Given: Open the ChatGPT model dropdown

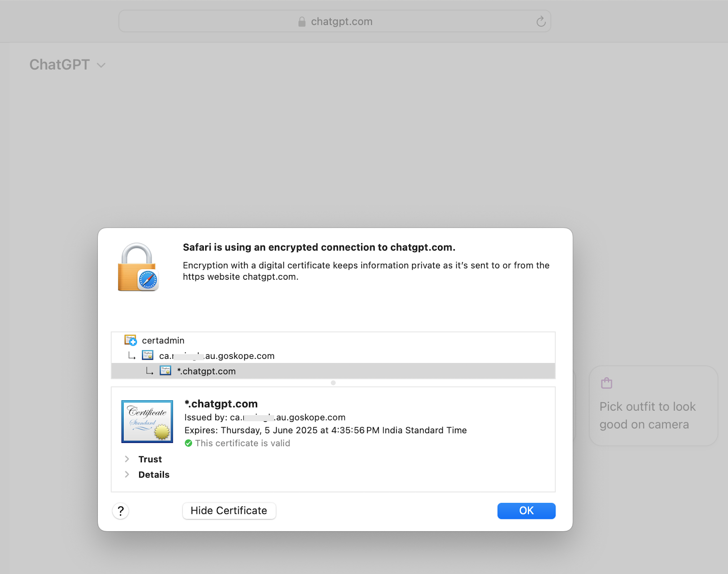Looking at the screenshot, I should (x=68, y=65).
